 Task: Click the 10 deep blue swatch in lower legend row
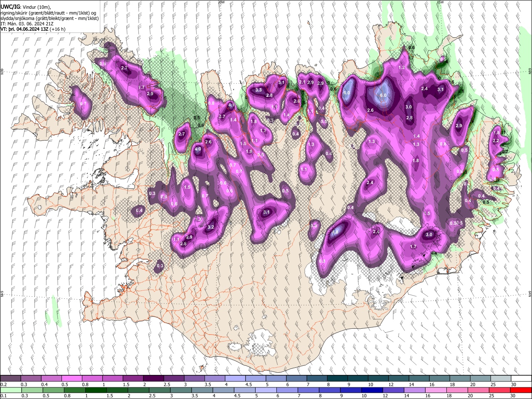(372, 390)
